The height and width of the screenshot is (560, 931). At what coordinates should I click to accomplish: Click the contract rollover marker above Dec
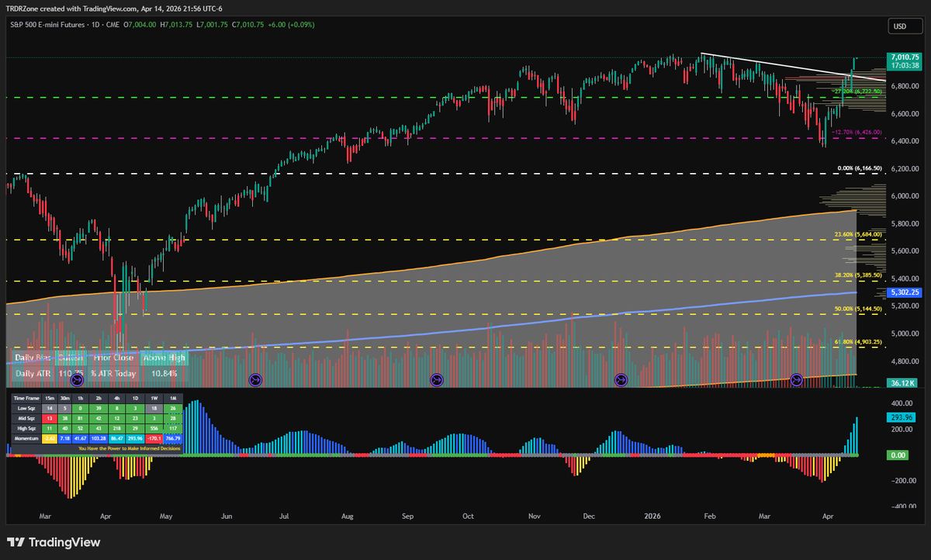(621, 380)
